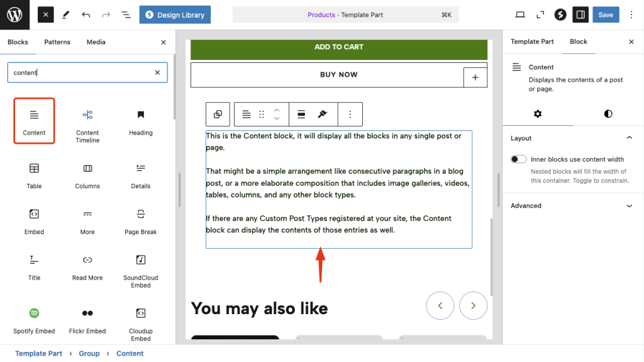Click the Save button
The height and width of the screenshot is (362, 644).
pyautogui.click(x=605, y=14)
